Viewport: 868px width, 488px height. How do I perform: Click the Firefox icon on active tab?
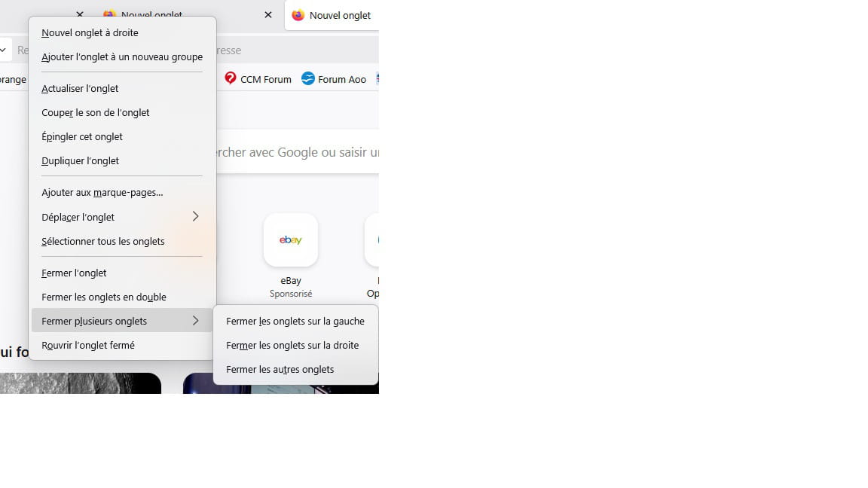(298, 16)
